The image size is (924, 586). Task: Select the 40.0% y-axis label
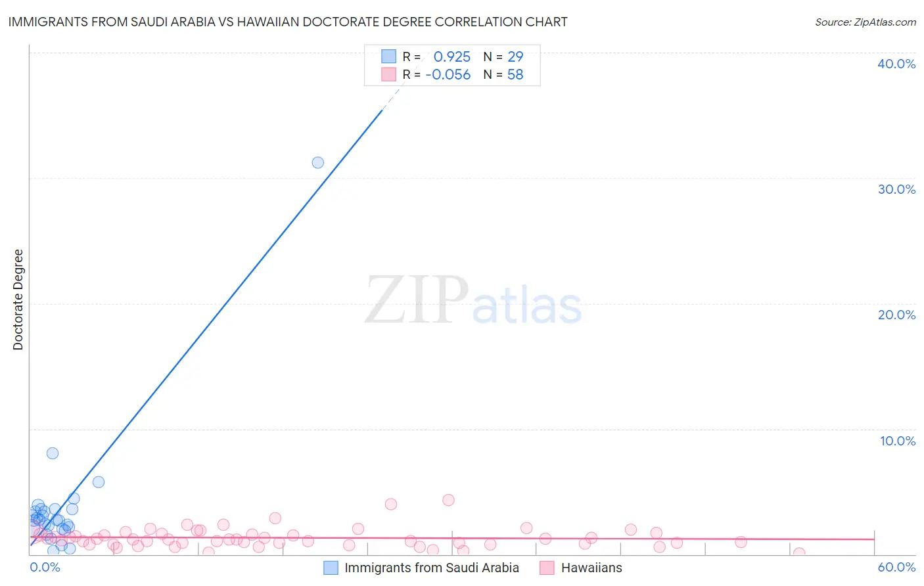click(x=896, y=64)
